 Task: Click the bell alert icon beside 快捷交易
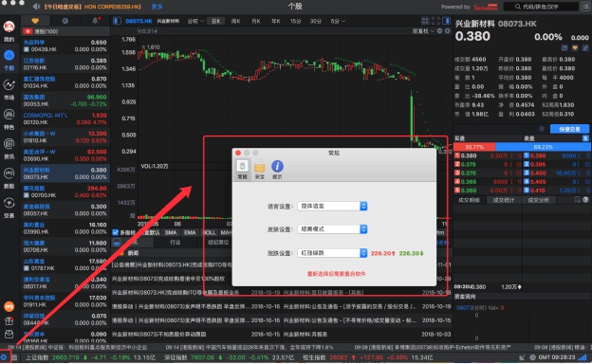pyautogui.click(x=542, y=129)
